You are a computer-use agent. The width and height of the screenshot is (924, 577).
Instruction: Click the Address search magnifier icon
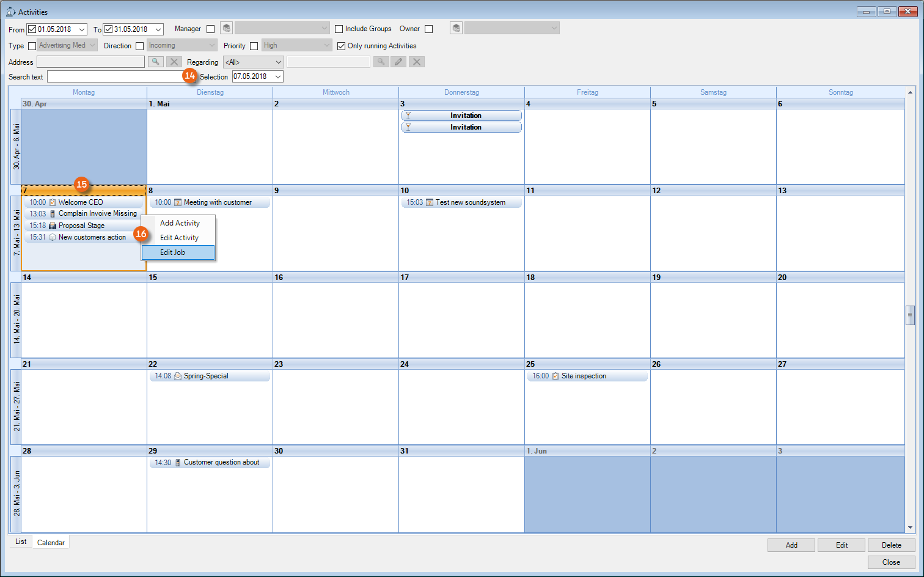click(156, 62)
